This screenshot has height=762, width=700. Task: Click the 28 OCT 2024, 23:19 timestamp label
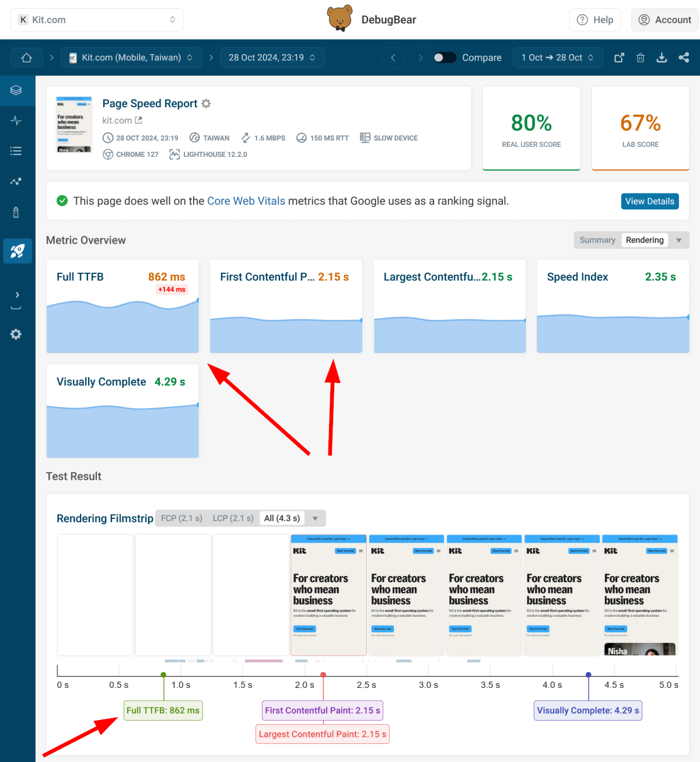click(141, 138)
